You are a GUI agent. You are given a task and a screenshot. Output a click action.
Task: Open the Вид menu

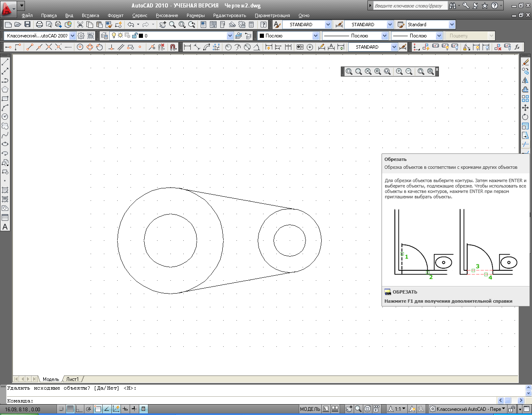[69, 15]
